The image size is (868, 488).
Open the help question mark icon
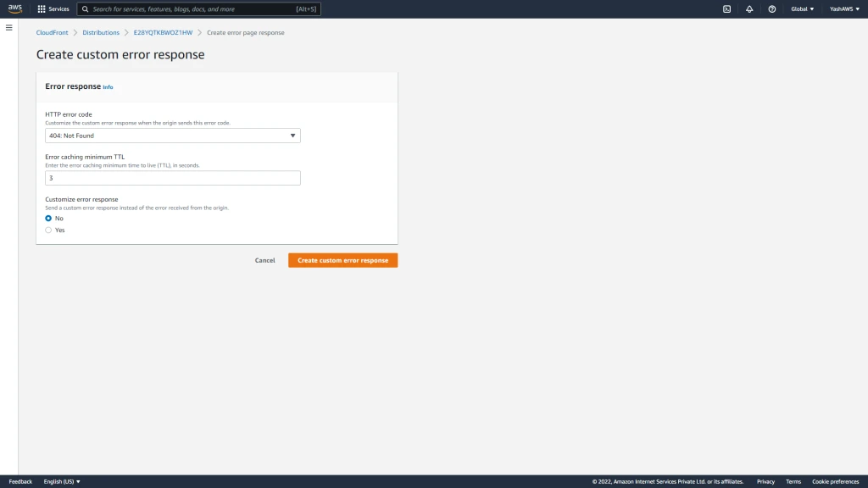pos(771,8)
